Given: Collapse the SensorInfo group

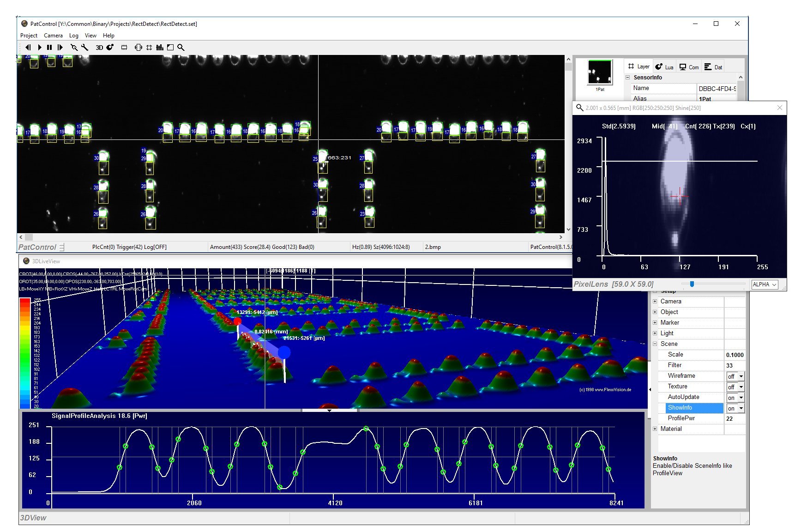Looking at the screenshot, I should pos(628,77).
